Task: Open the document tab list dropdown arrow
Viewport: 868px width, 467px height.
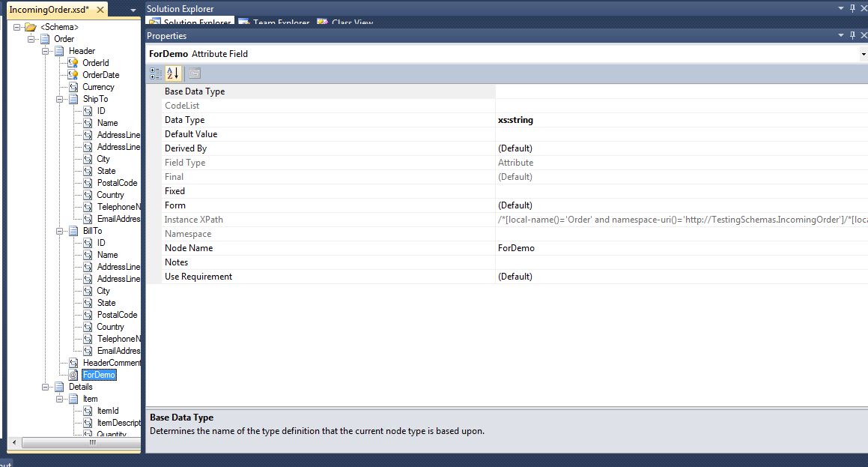Action: point(133,10)
